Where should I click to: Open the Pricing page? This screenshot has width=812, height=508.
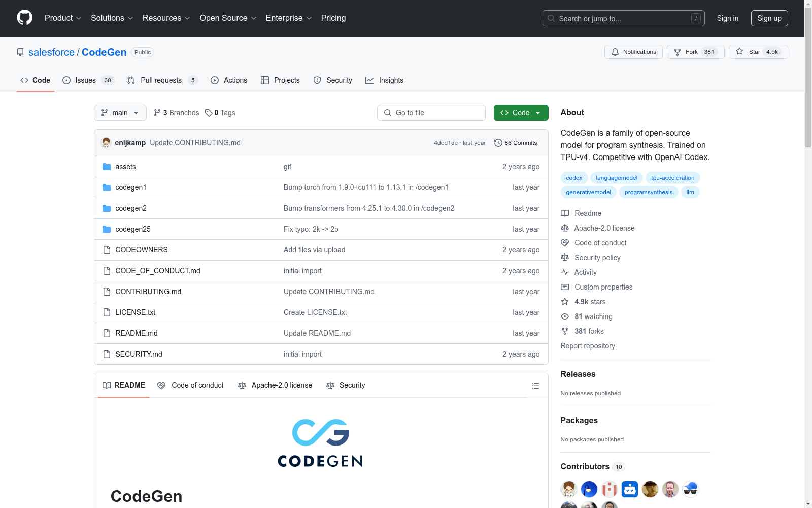[x=333, y=18]
